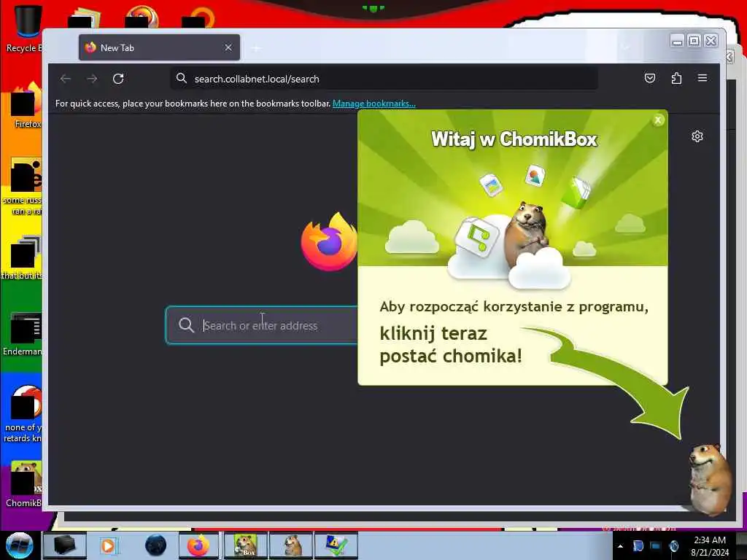Image resolution: width=747 pixels, height=560 pixels.
Task: Open the Extensions puzzle-piece icon
Action: (676, 78)
